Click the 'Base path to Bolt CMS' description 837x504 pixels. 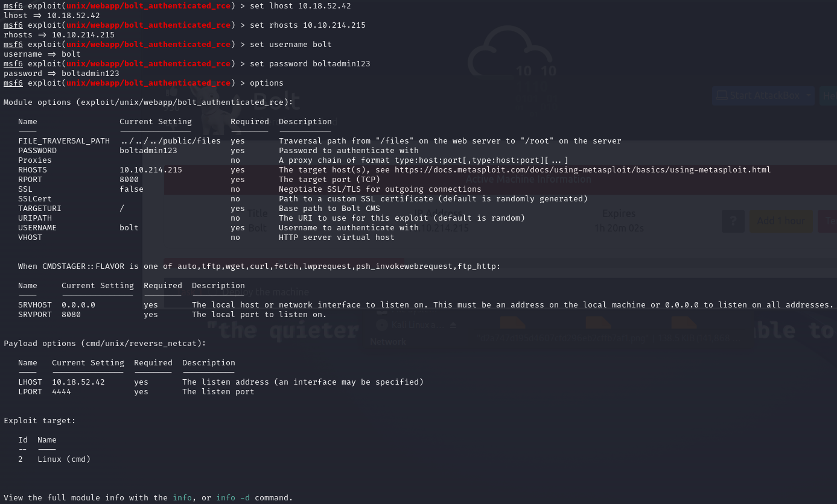(x=329, y=209)
